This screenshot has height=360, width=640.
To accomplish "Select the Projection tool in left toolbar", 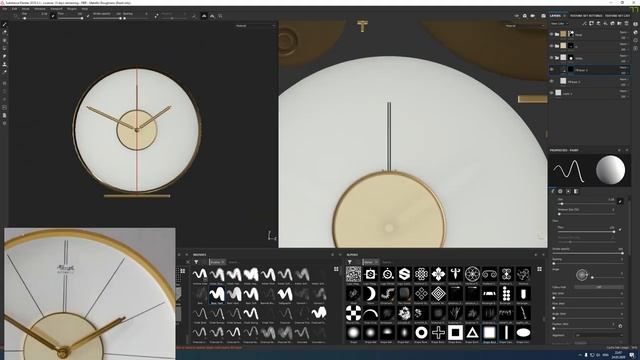I will (4, 40).
